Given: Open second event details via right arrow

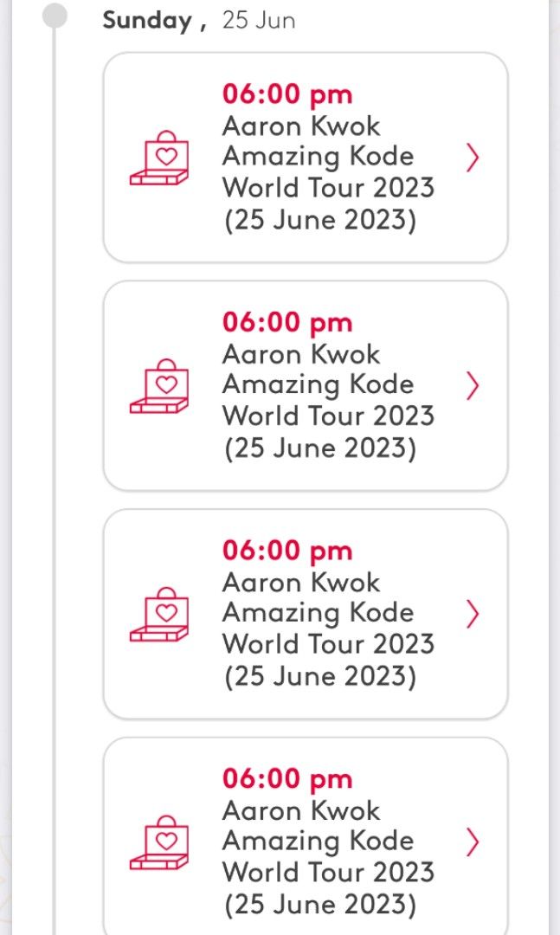Looking at the screenshot, I should [x=472, y=387].
